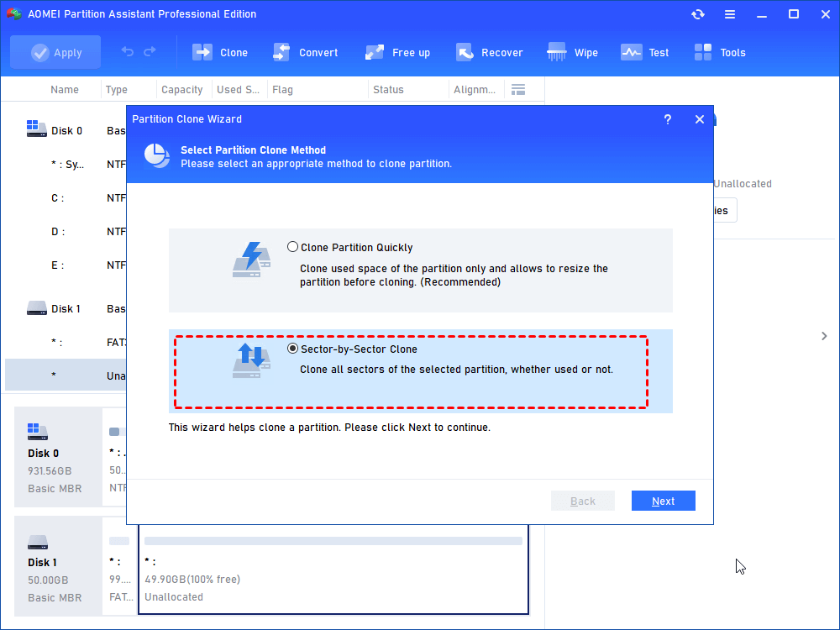This screenshot has width=840, height=630.
Task: Select the '* : Sy...' system partition row
Action: (x=66, y=165)
